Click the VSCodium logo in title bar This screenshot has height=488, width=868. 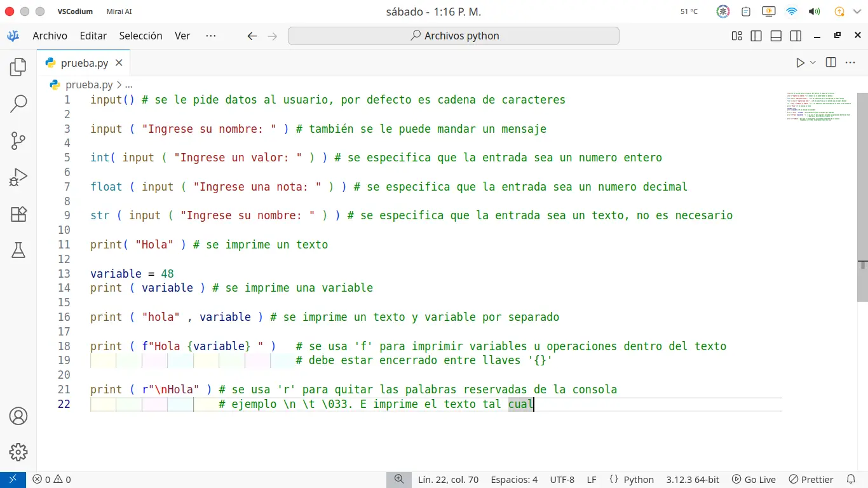(x=13, y=36)
